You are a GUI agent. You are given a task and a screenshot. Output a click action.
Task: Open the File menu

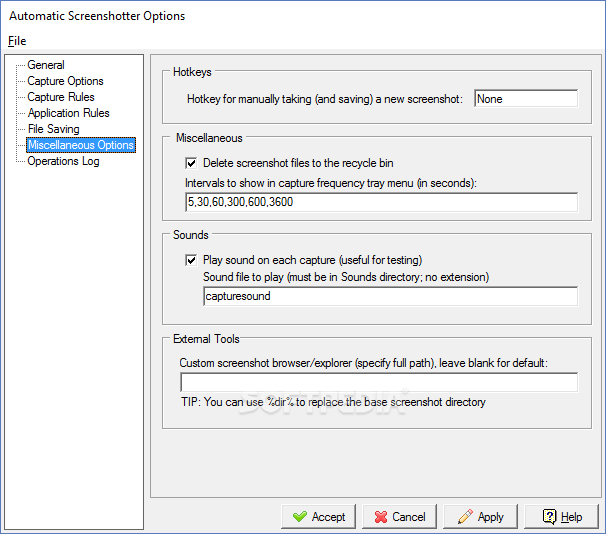point(17,41)
